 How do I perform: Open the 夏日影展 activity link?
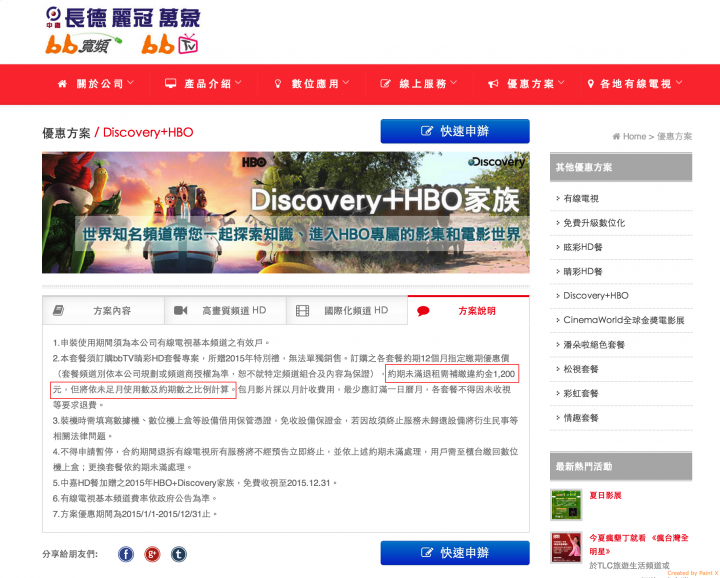[x=605, y=495]
